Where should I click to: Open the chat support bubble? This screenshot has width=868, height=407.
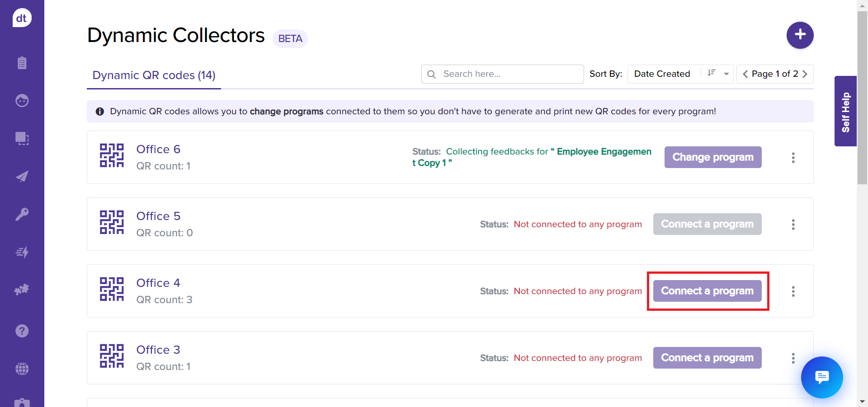coord(821,377)
